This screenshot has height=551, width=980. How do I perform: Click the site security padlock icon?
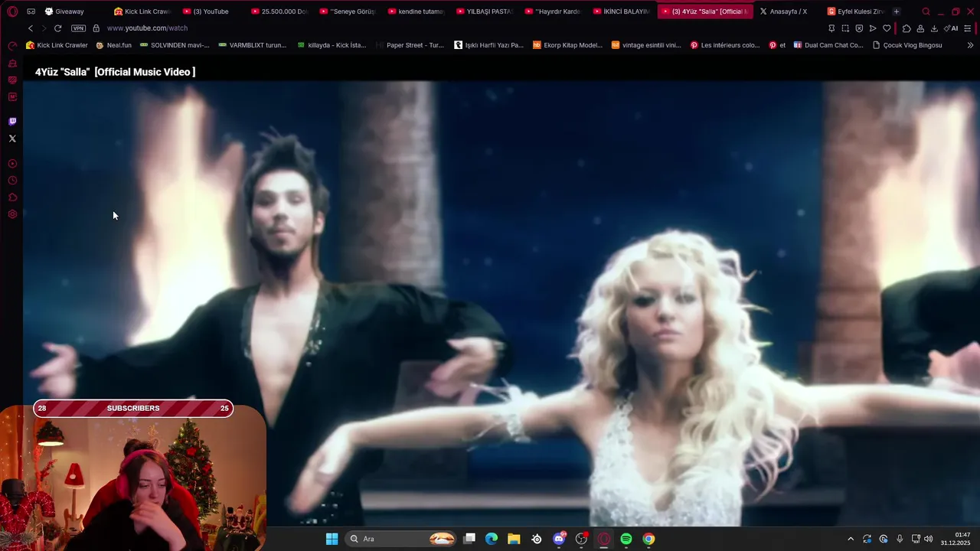coord(96,28)
